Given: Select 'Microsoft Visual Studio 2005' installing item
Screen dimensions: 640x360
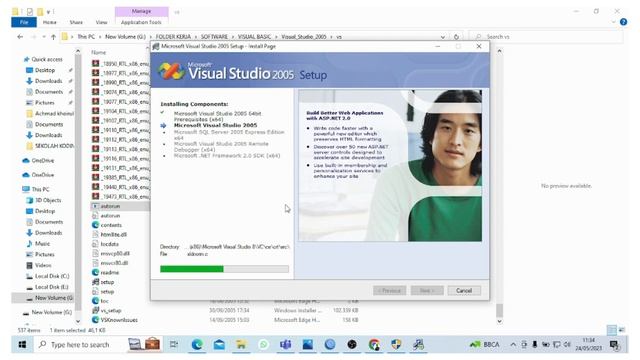Looking at the screenshot, I should pyautogui.click(x=215, y=125).
